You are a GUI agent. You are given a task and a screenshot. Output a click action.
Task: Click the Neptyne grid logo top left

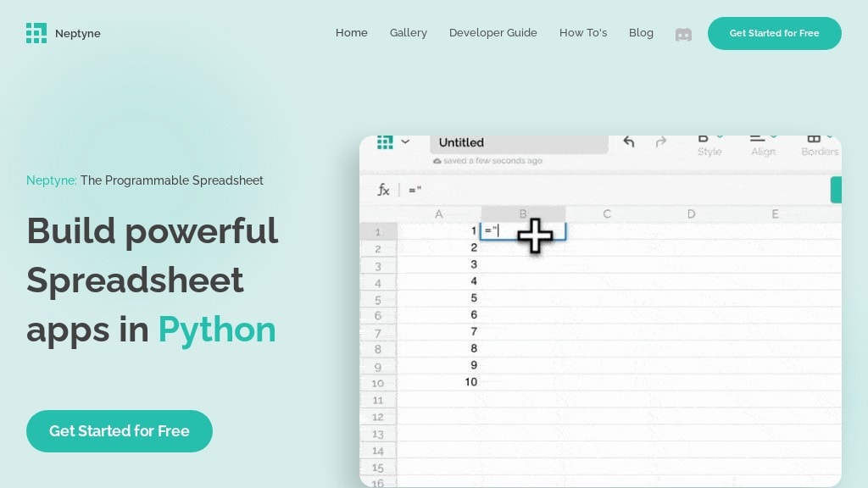coord(36,33)
